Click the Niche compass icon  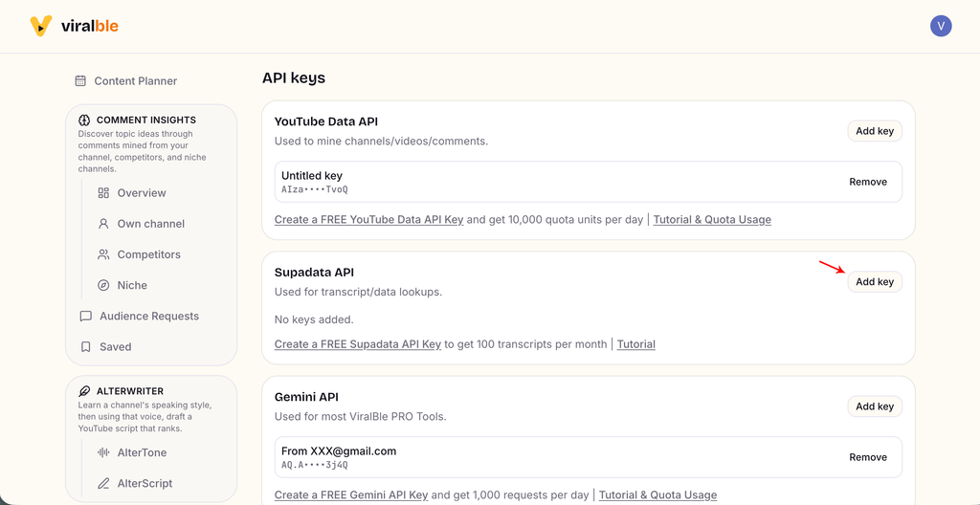pos(103,285)
